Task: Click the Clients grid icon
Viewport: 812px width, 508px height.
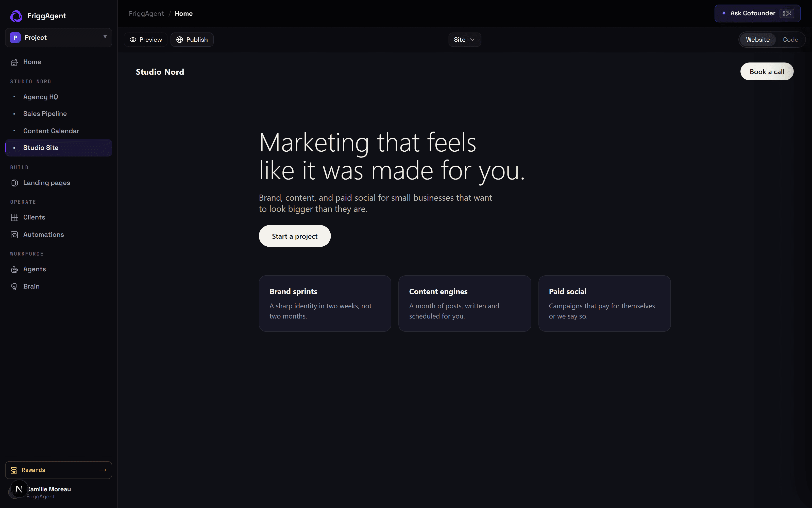Action: [x=14, y=218]
